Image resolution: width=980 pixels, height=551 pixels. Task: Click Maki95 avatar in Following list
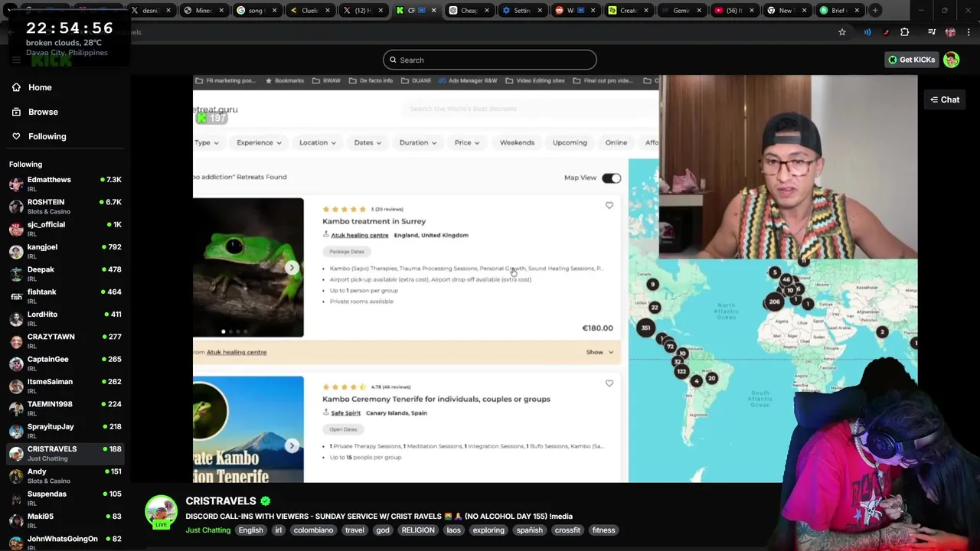[16, 520]
